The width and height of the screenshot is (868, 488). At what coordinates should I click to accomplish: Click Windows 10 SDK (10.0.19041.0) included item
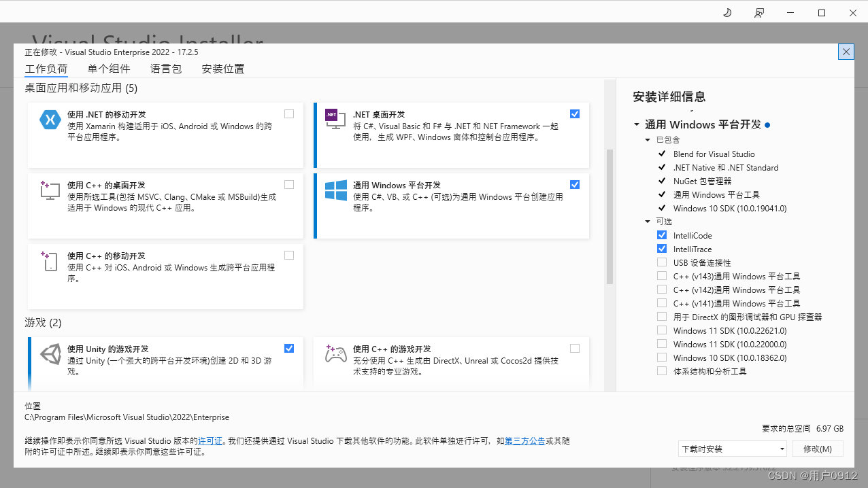(730, 209)
